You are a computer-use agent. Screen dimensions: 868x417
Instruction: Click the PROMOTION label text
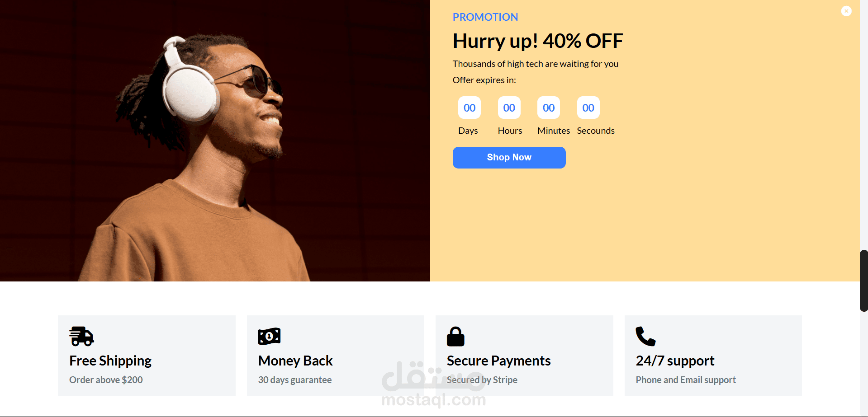tap(485, 17)
